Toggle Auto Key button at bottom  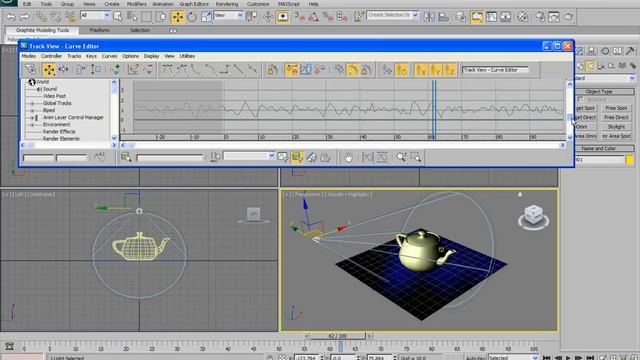pos(476,358)
